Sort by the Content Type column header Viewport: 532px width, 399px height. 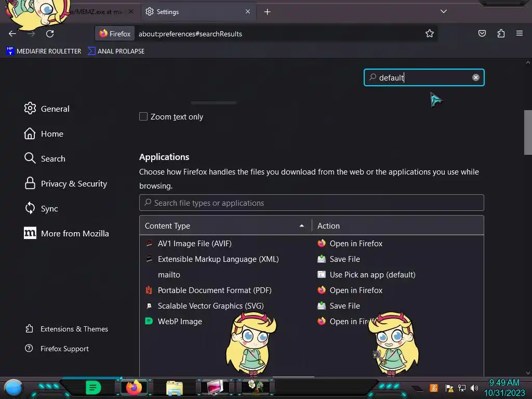pos(225,225)
